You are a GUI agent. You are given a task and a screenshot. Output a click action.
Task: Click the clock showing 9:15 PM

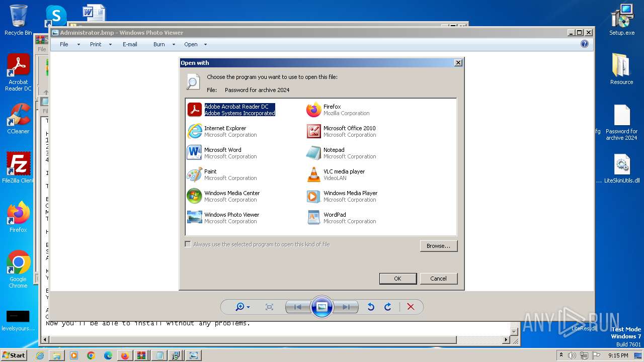click(618, 355)
